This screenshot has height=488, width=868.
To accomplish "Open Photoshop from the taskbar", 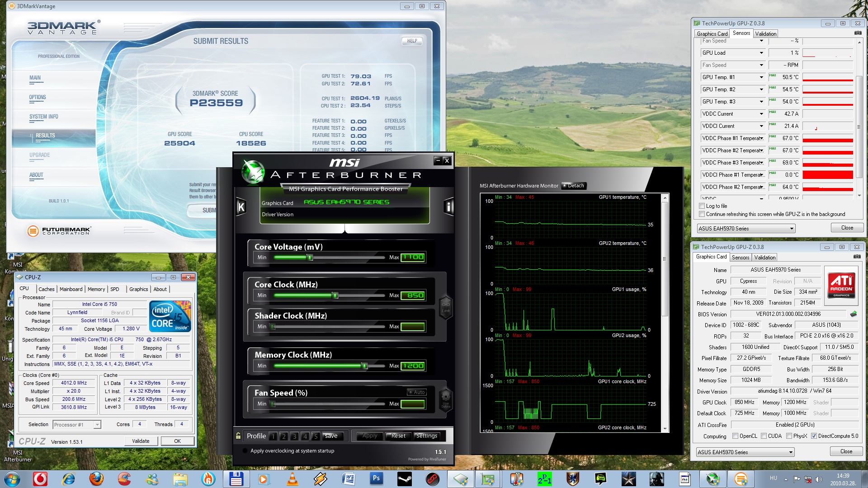I will 376,479.
